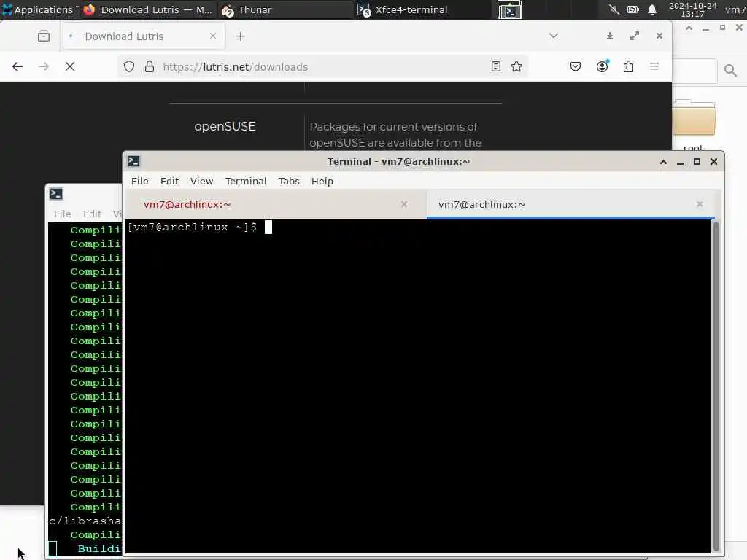Close the Download Lutris tab
Image resolution: width=747 pixels, height=560 pixels.
click(213, 36)
